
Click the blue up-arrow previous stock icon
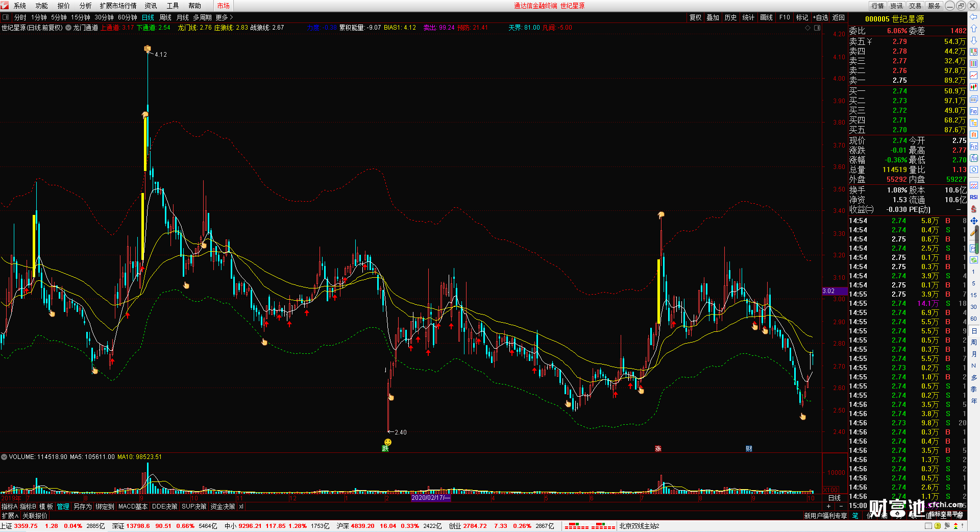974,29
